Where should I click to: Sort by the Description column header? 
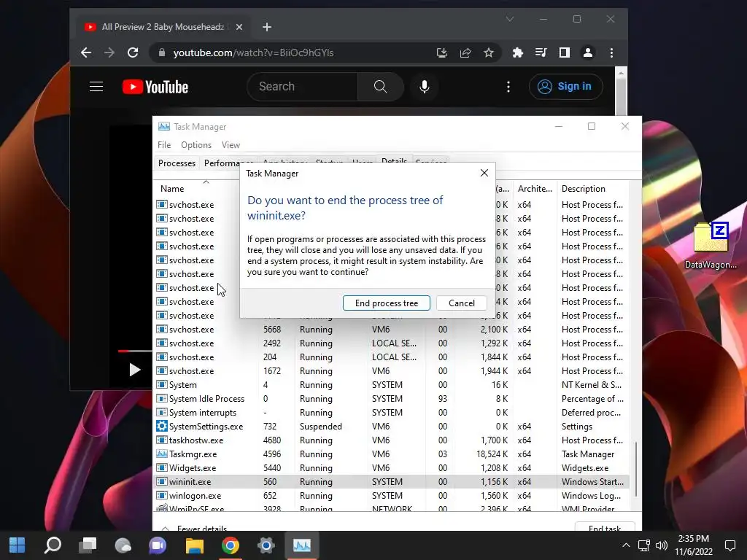583,189
